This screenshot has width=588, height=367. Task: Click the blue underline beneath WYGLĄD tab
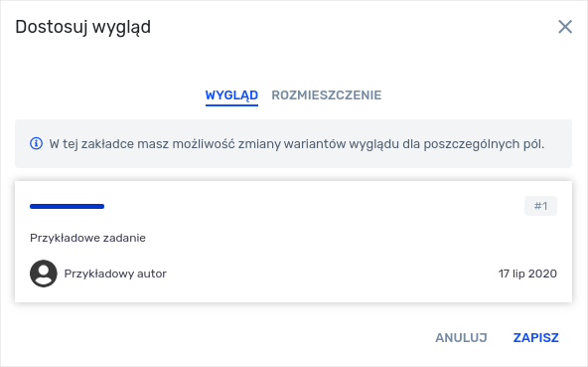tap(231, 105)
